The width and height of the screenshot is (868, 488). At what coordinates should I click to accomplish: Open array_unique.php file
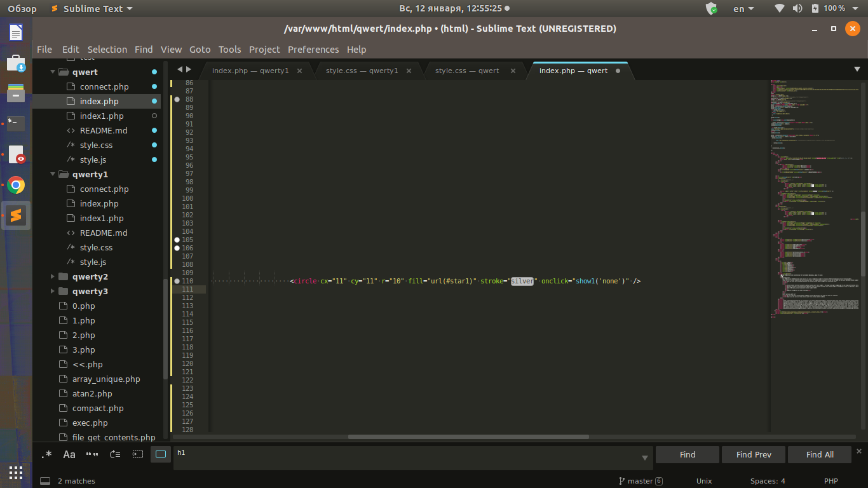point(106,379)
